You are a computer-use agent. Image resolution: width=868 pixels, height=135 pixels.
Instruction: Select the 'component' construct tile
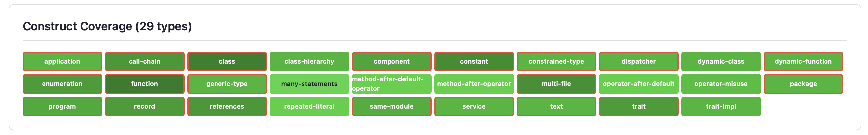391,62
